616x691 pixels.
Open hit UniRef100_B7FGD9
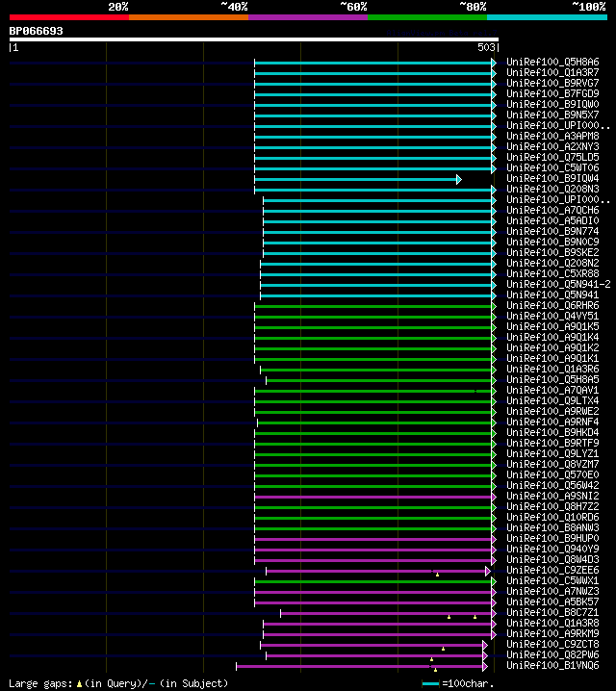(x=552, y=94)
